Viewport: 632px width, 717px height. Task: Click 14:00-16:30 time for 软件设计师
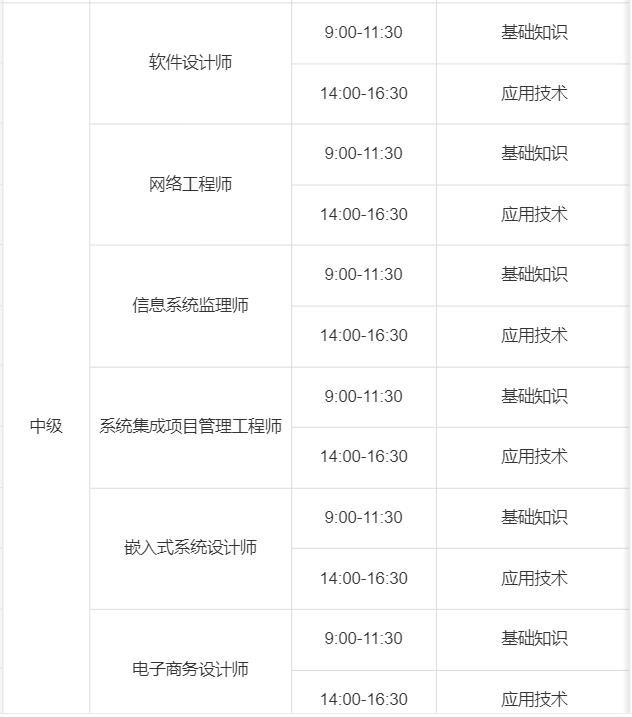tap(364, 93)
